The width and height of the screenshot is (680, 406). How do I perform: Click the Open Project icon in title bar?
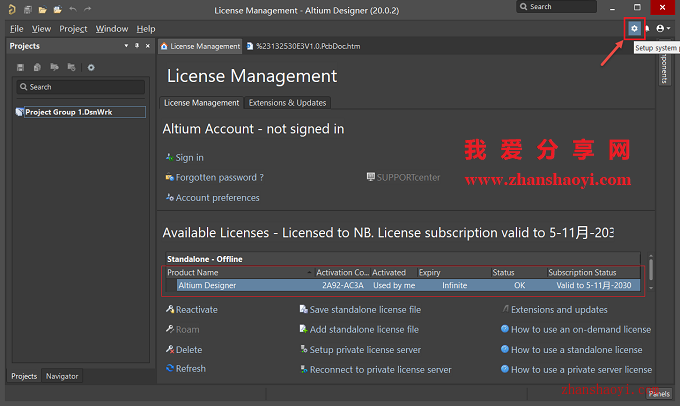click(57, 10)
